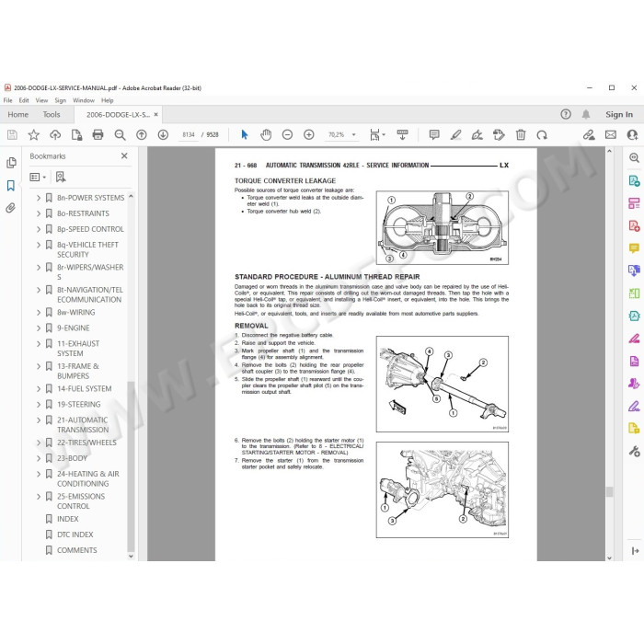Click the Sign In button
Viewport: 644px width, 644px height.
click(x=619, y=115)
